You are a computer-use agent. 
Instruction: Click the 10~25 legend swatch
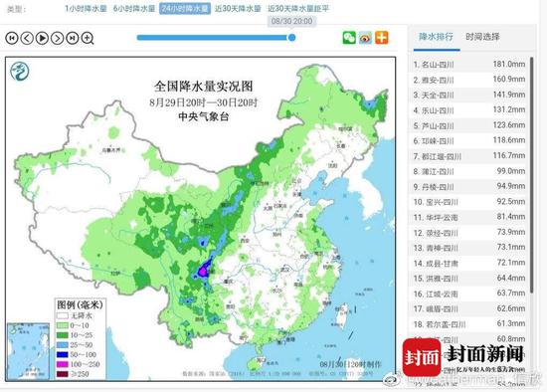[63, 335]
